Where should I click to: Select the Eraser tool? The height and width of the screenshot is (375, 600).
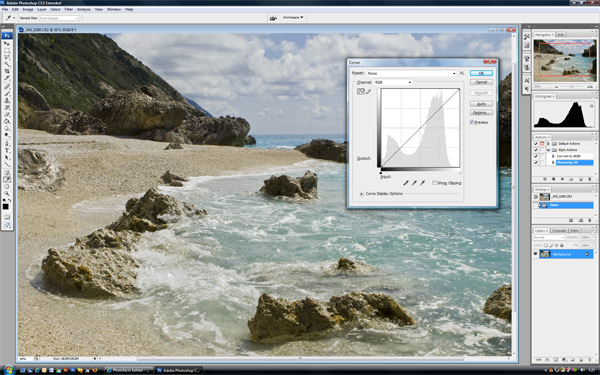click(x=7, y=114)
